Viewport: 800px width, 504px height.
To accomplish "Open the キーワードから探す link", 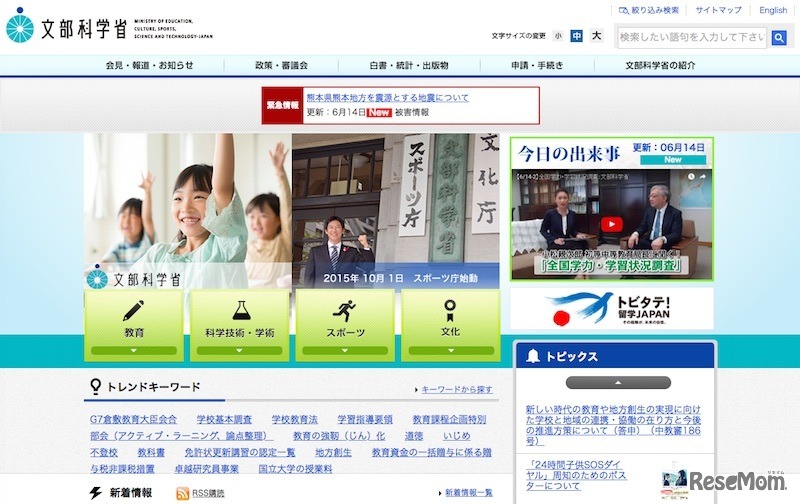I will pos(457,390).
